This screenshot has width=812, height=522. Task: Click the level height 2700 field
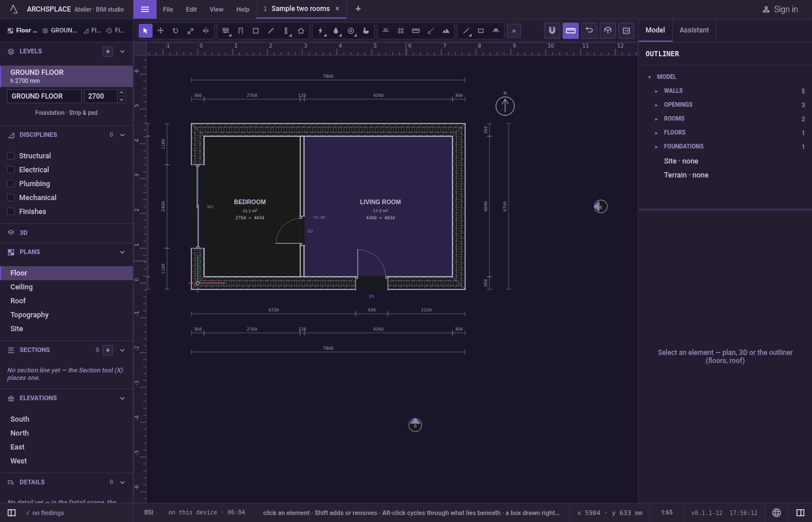(100, 96)
